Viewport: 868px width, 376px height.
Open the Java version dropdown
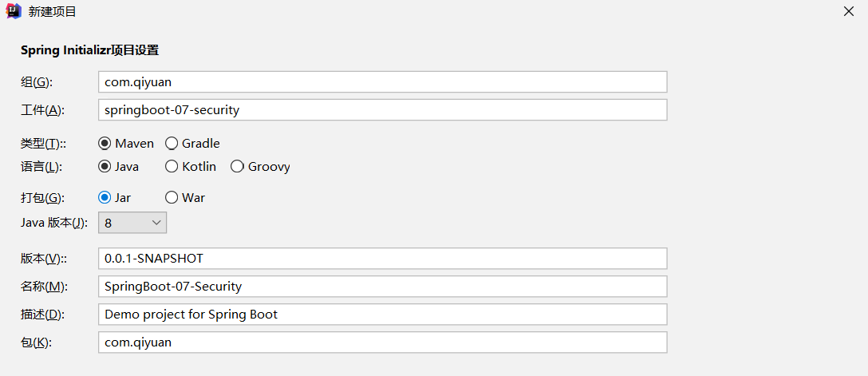132,223
